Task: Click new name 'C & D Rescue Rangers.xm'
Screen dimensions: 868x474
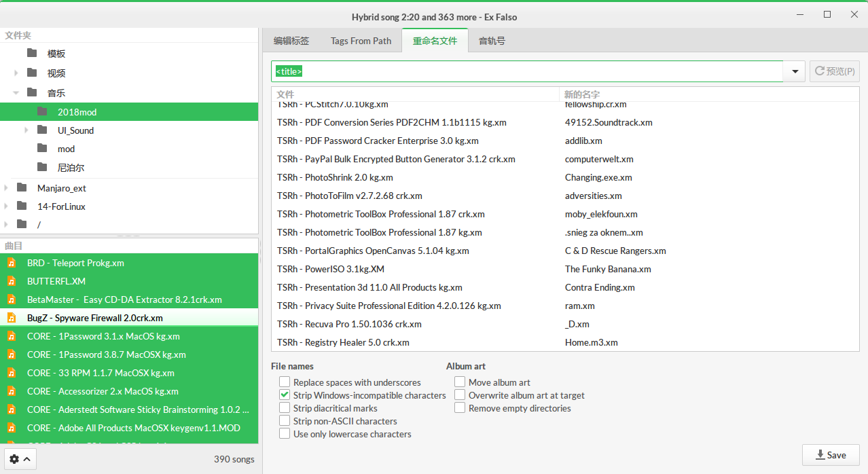Action: coord(615,251)
